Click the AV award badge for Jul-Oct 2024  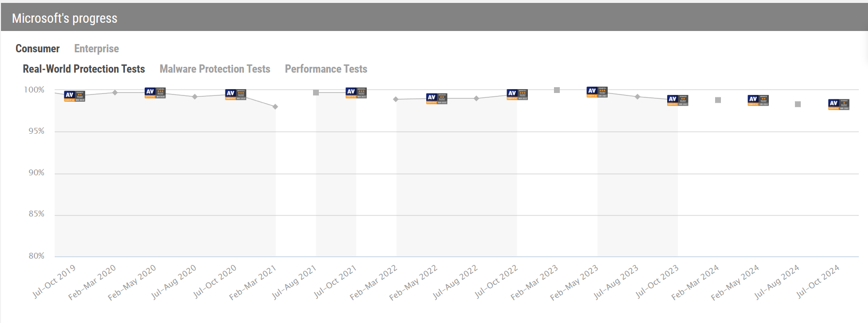838,104
